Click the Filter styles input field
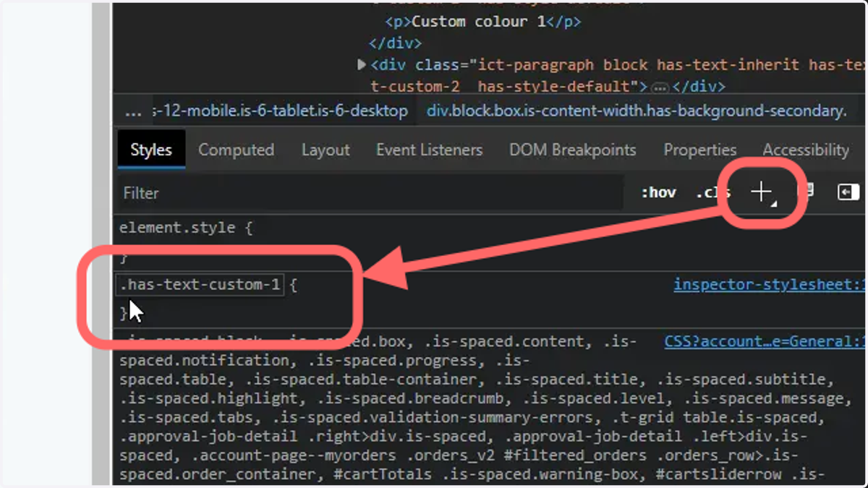 click(x=370, y=193)
